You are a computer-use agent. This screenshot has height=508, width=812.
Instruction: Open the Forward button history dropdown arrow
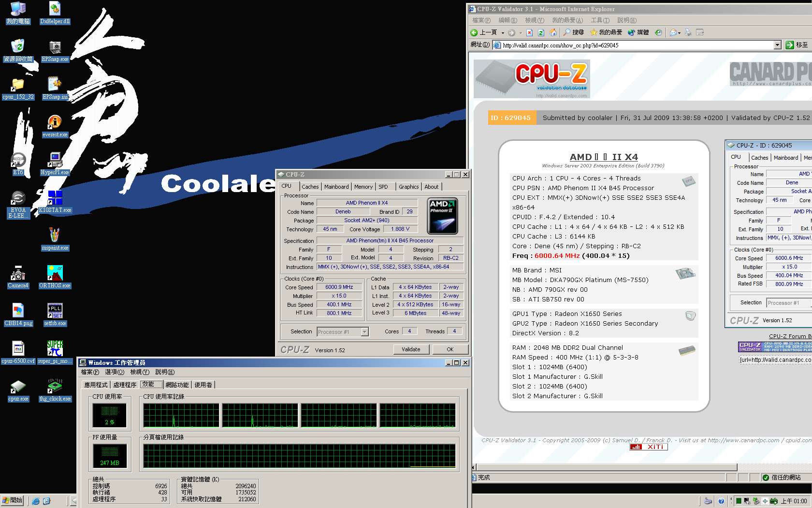point(521,33)
